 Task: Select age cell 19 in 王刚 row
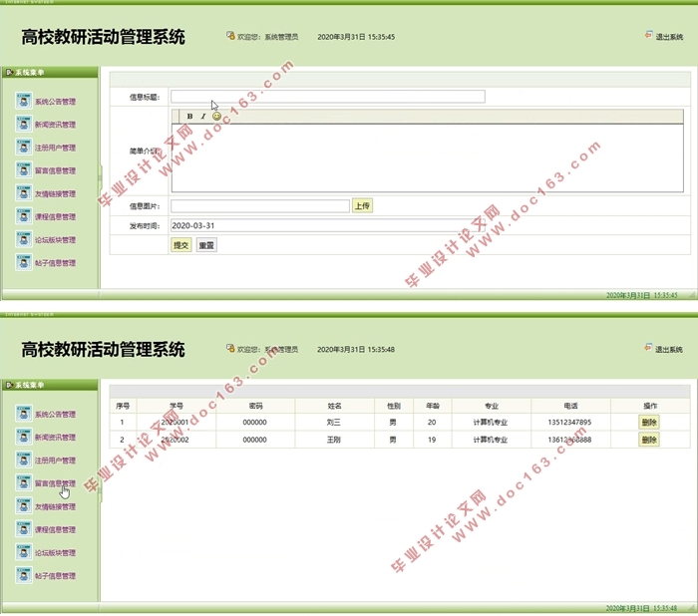pyautogui.click(x=432, y=440)
